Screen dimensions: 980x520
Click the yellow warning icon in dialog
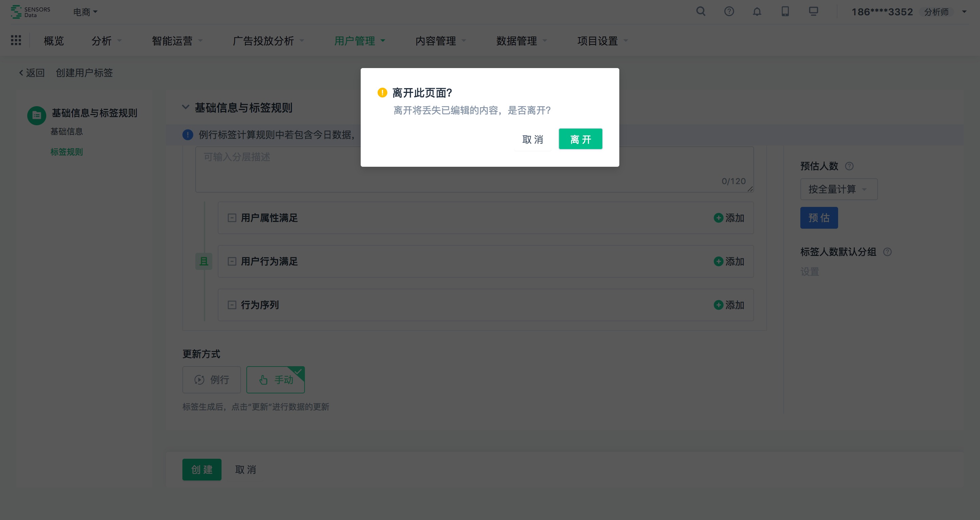pos(382,93)
